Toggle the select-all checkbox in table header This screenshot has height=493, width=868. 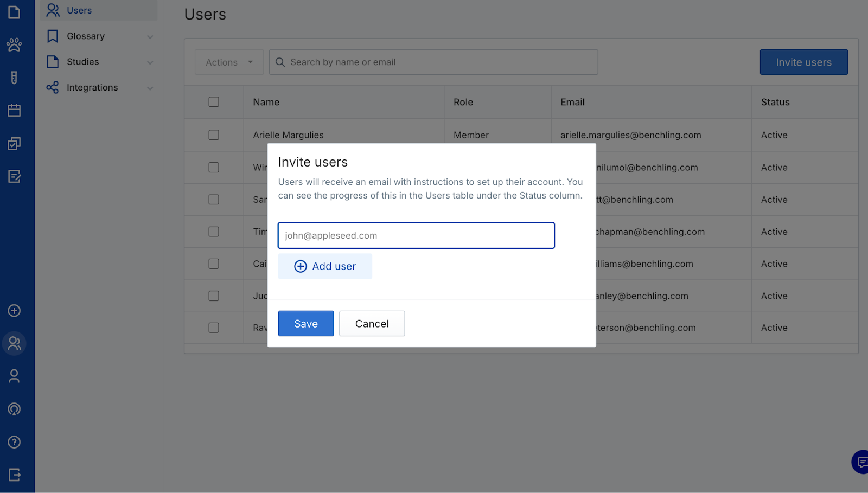[214, 102]
